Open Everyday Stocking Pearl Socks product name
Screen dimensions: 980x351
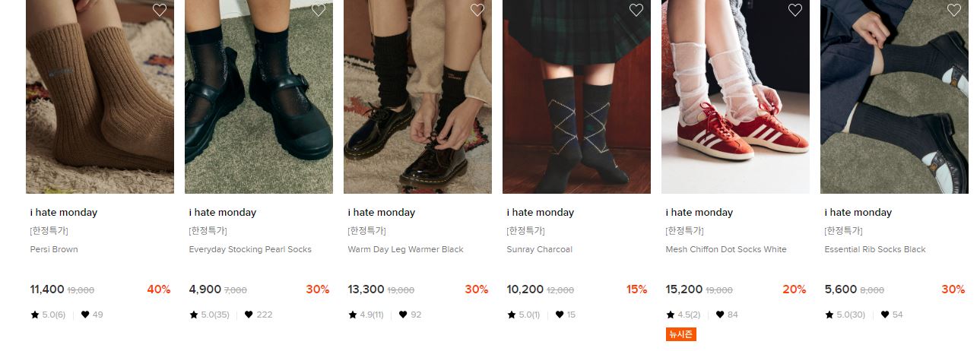250,249
